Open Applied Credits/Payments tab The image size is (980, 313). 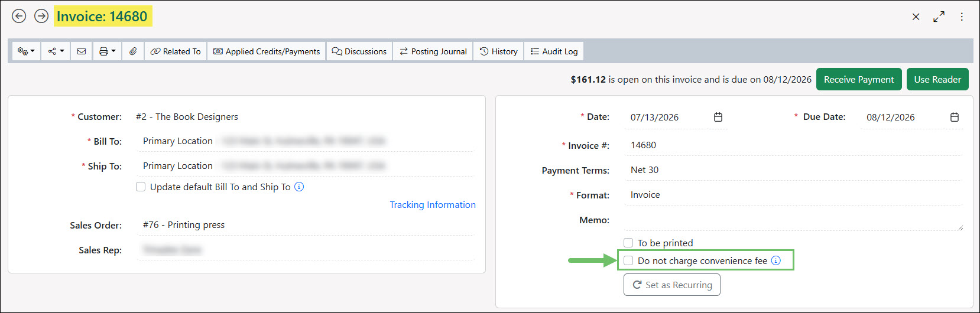pos(267,51)
